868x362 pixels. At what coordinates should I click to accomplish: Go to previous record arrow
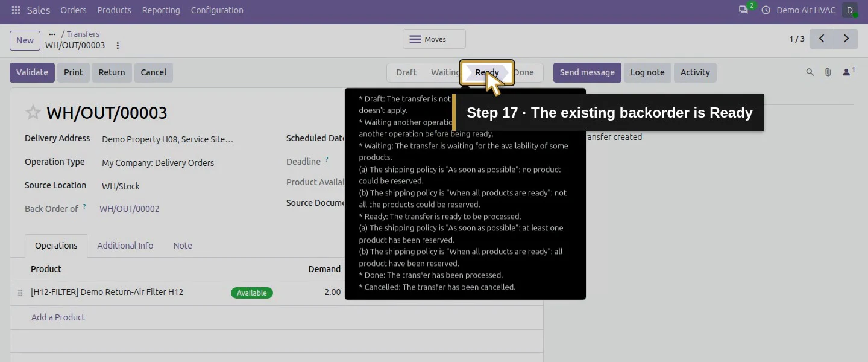pyautogui.click(x=822, y=39)
